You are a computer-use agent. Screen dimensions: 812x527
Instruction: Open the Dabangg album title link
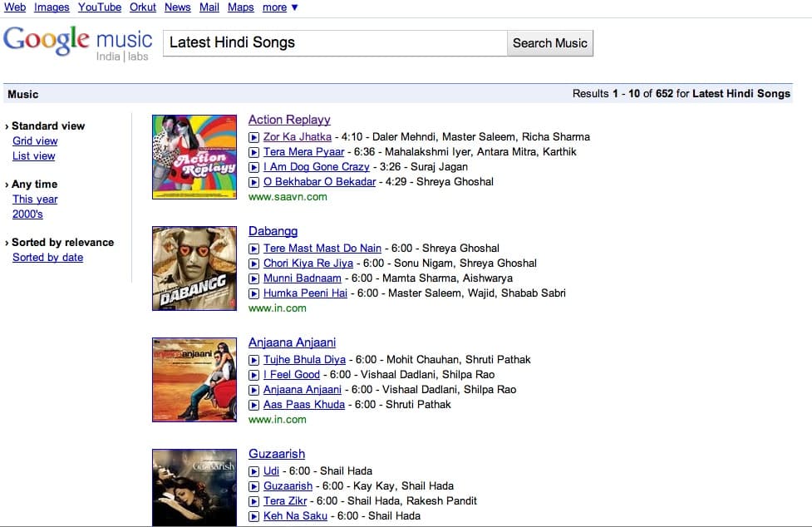click(273, 231)
